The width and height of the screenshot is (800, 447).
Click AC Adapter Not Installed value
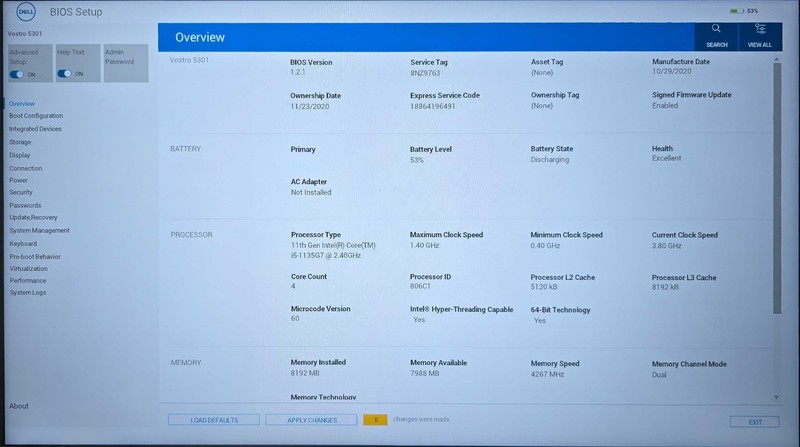pos(311,192)
